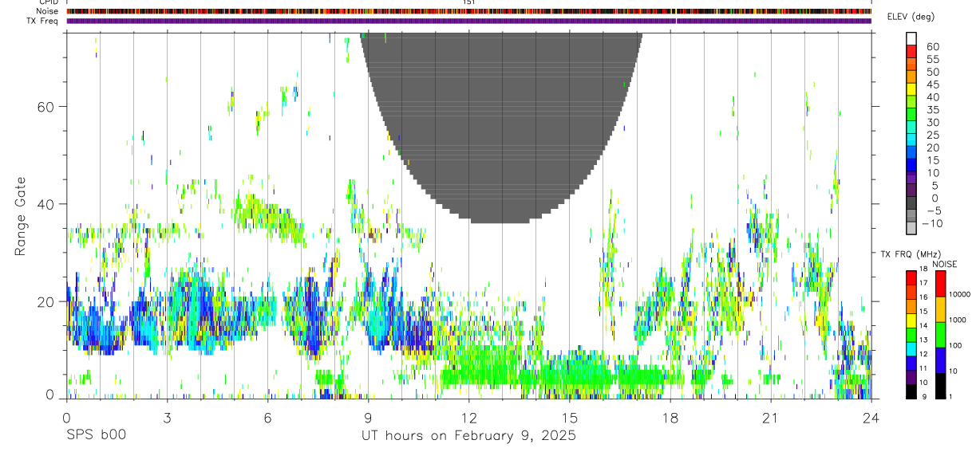
Task: Click the blue NOISE 10 colorbar segment
Action: point(941,360)
